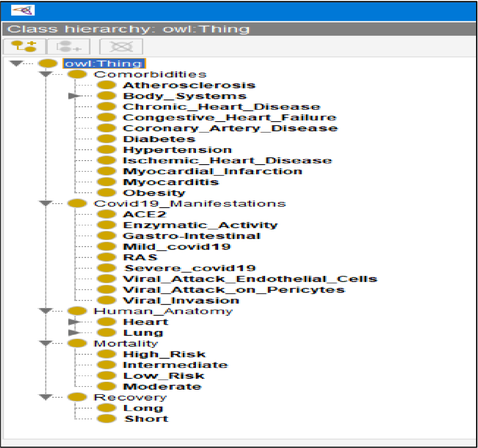Click the yellow class icon beside Obesity
478x448 pixels.
[107, 193]
